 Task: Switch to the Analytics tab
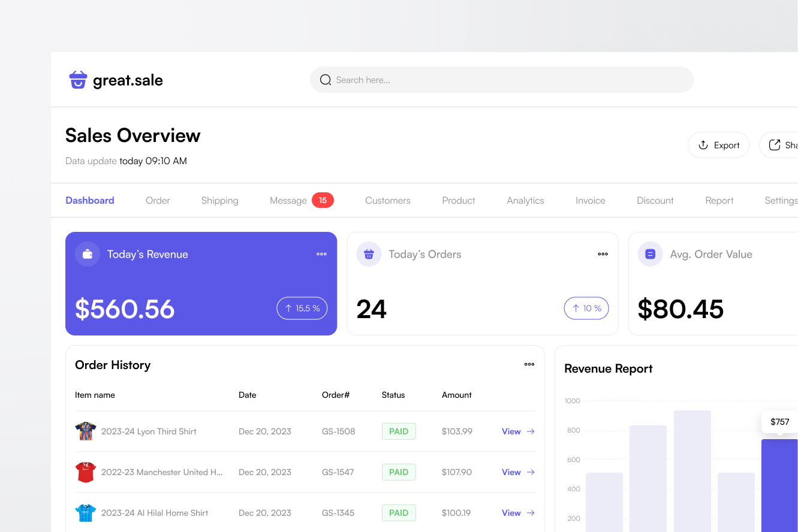click(525, 200)
